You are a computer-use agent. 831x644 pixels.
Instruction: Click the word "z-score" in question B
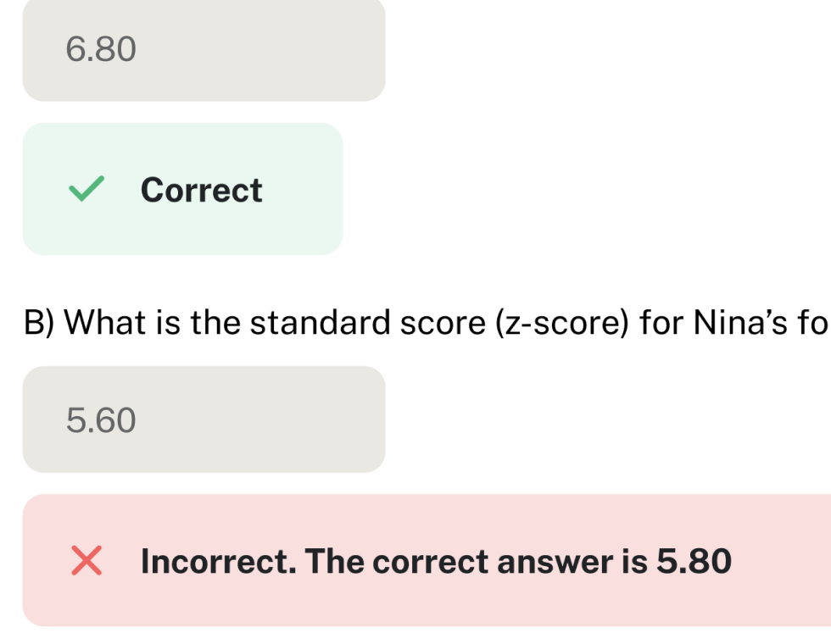pyautogui.click(x=561, y=323)
